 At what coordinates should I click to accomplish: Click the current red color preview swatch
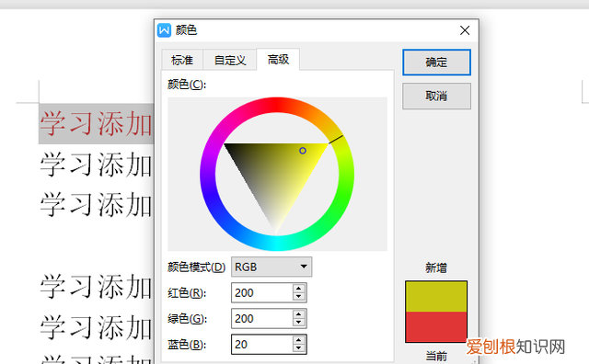436,327
